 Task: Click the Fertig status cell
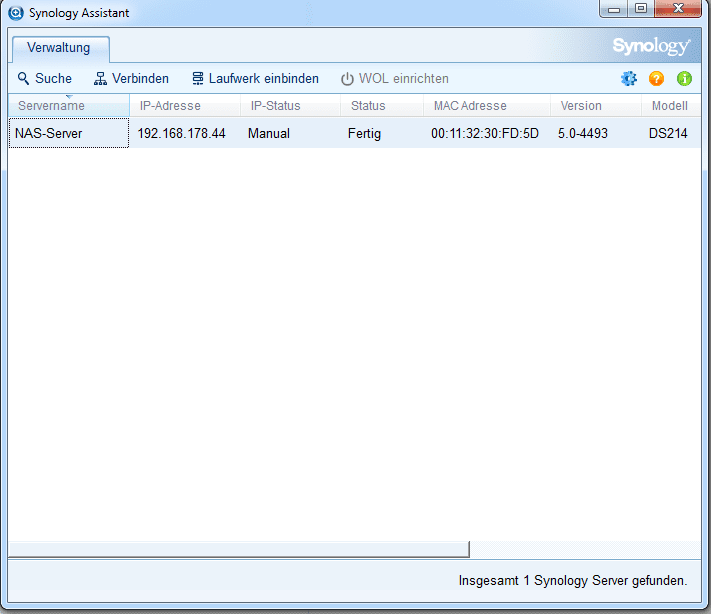pyautogui.click(x=364, y=133)
